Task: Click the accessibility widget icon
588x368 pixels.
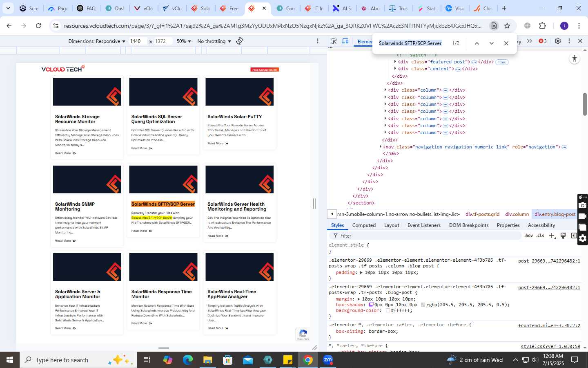Action: click(575, 58)
